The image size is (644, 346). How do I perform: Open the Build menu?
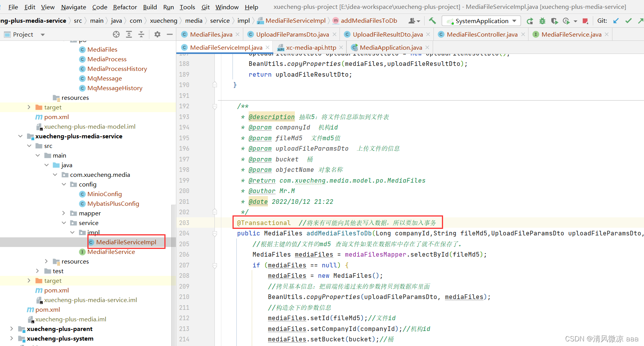click(x=150, y=7)
